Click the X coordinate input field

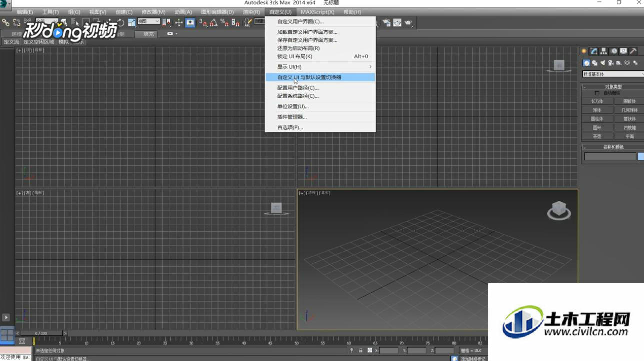(x=389, y=351)
